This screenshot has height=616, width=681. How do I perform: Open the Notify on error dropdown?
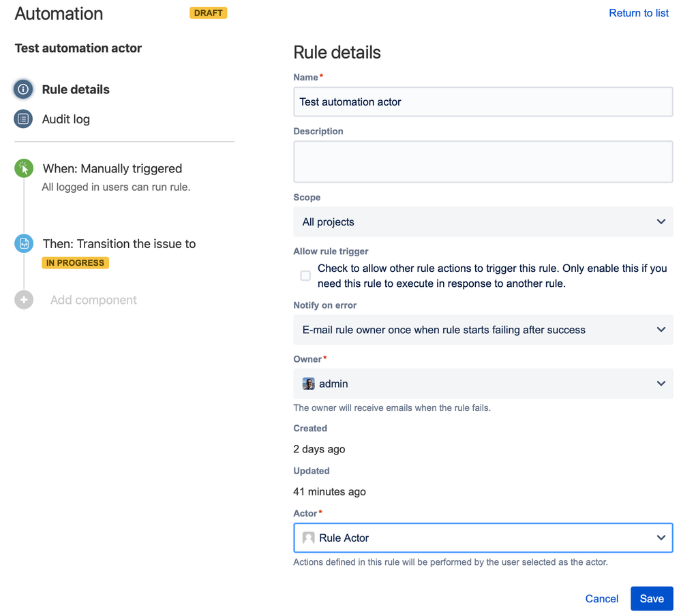click(483, 330)
